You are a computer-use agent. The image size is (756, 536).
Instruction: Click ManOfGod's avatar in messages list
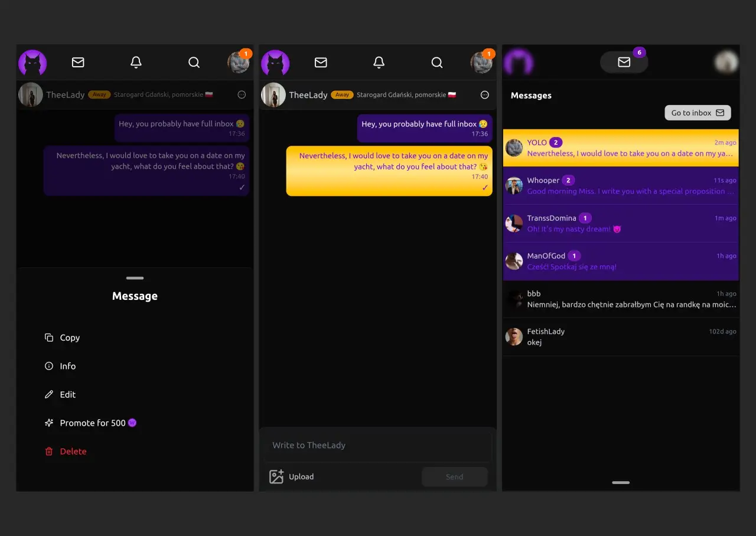click(514, 261)
